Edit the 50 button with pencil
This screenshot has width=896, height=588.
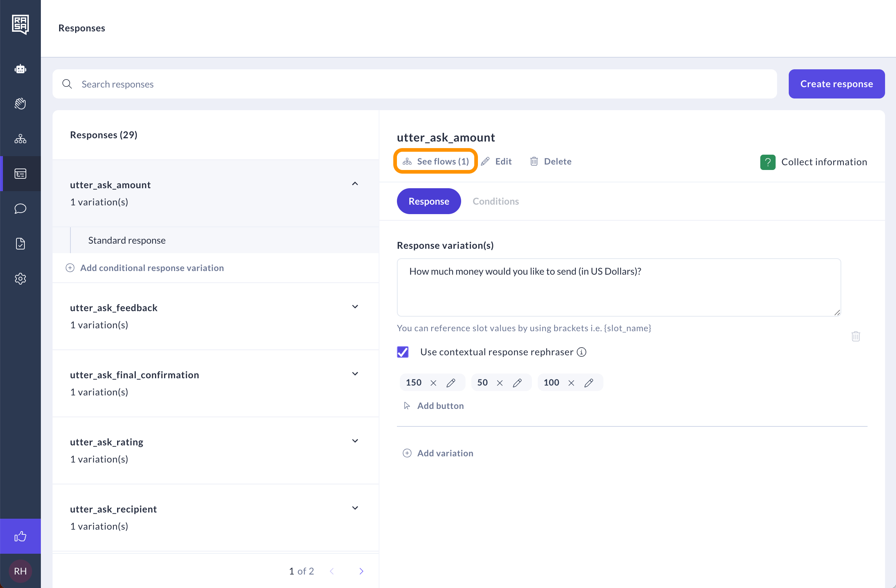point(517,383)
